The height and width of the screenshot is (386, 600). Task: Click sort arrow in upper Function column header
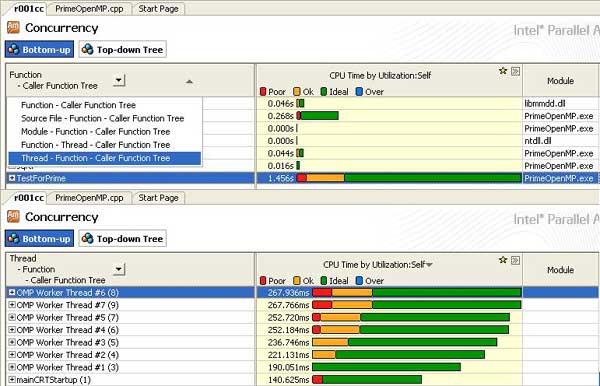[x=189, y=81]
